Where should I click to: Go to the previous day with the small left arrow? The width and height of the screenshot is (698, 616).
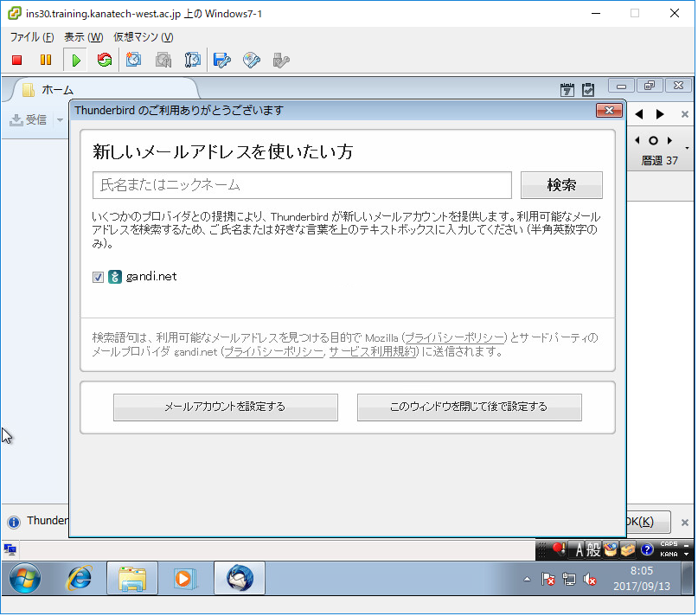[x=637, y=141]
